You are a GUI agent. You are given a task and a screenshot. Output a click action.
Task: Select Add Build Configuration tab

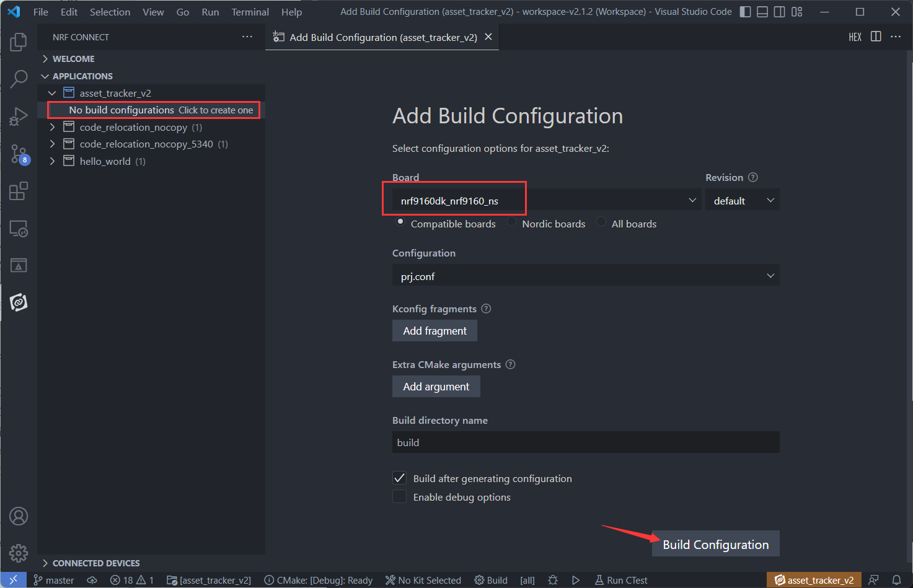click(x=382, y=37)
